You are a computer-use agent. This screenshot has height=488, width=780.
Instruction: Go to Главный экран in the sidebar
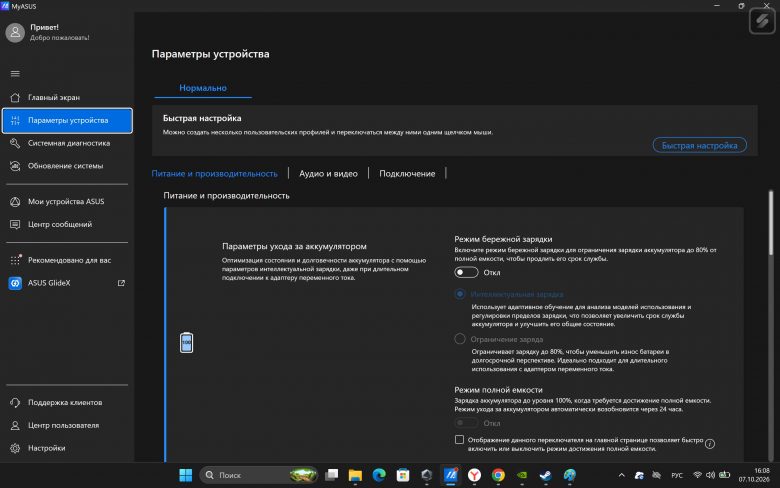(x=67, y=98)
